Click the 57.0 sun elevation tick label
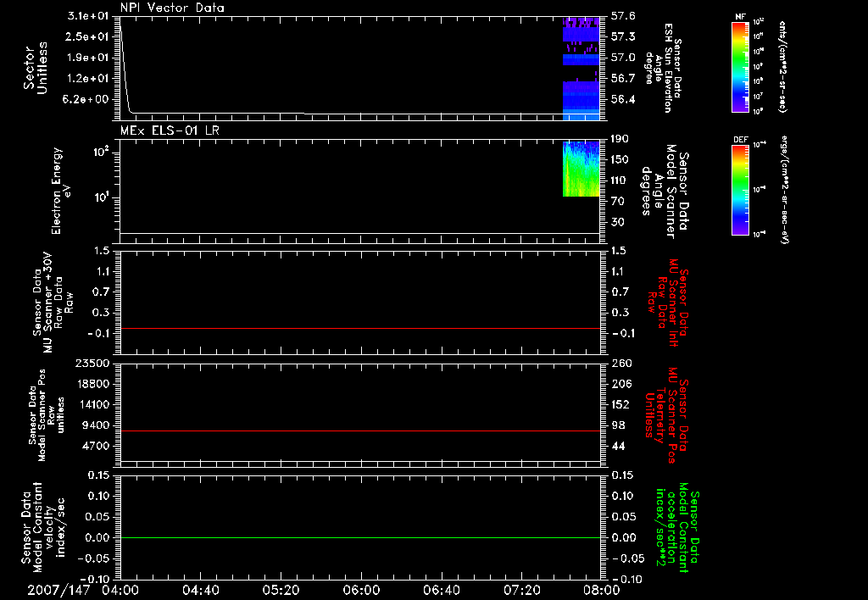Image resolution: width=868 pixels, height=600 pixels. (623, 58)
